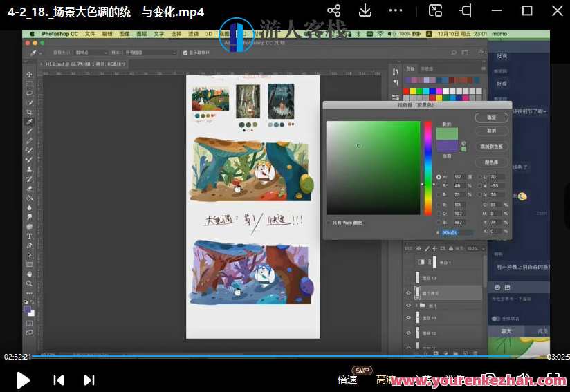Click the 添加到色板 button
The image size is (570, 392).
491,147
